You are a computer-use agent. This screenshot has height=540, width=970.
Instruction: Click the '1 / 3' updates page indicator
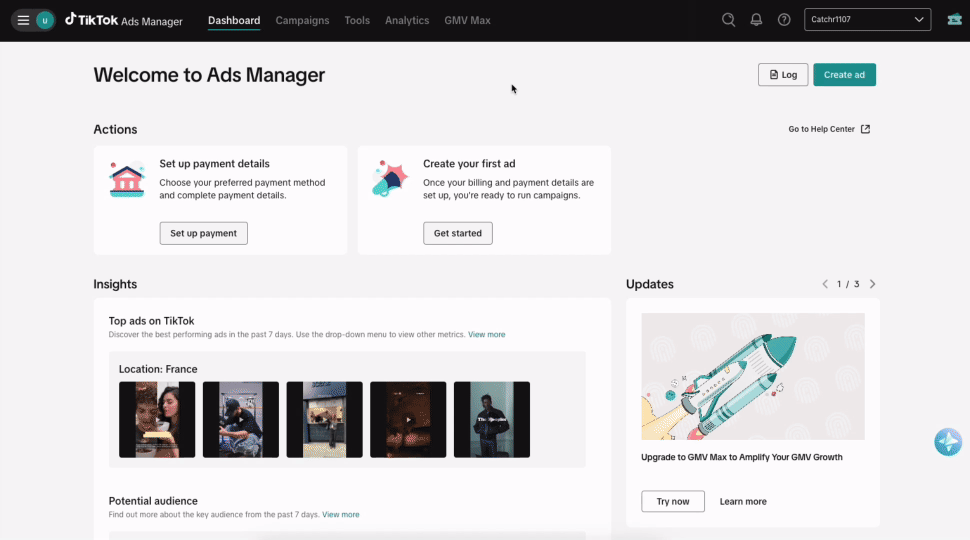(x=848, y=284)
